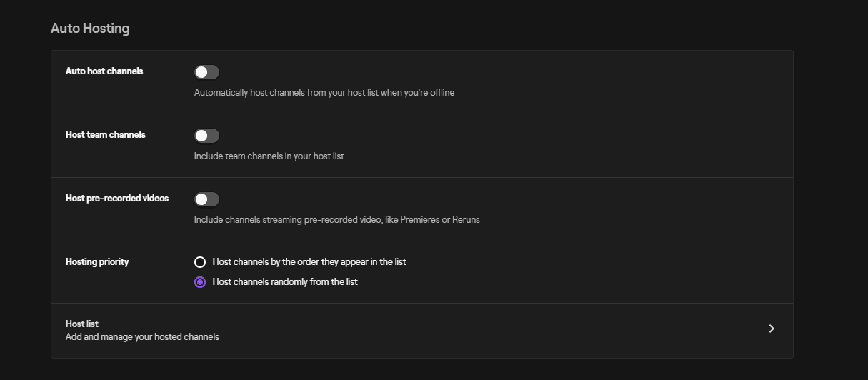Click 'Host channels randomly from the list' text
Image resolution: width=868 pixels, height=380 pixels.
(285, 282)
